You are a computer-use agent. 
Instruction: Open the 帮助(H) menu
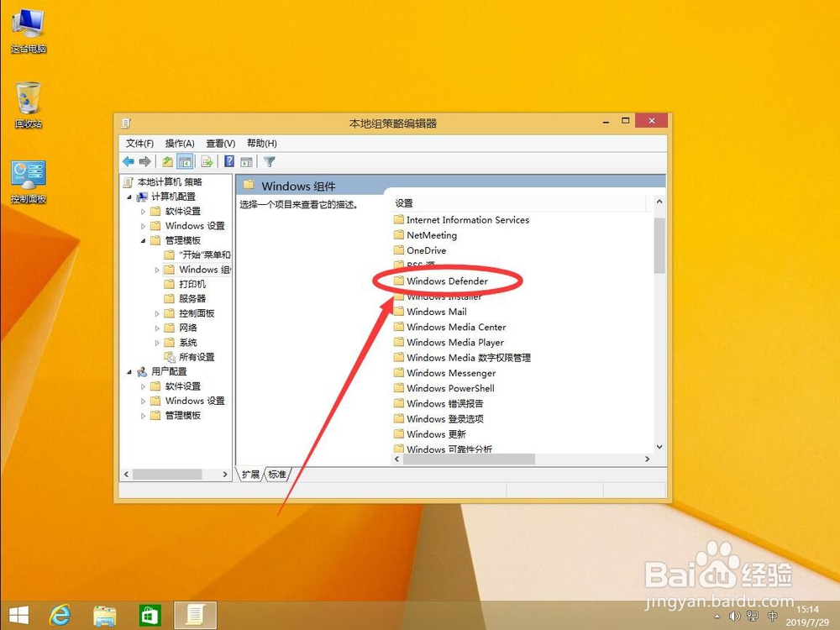pos(262,143)
